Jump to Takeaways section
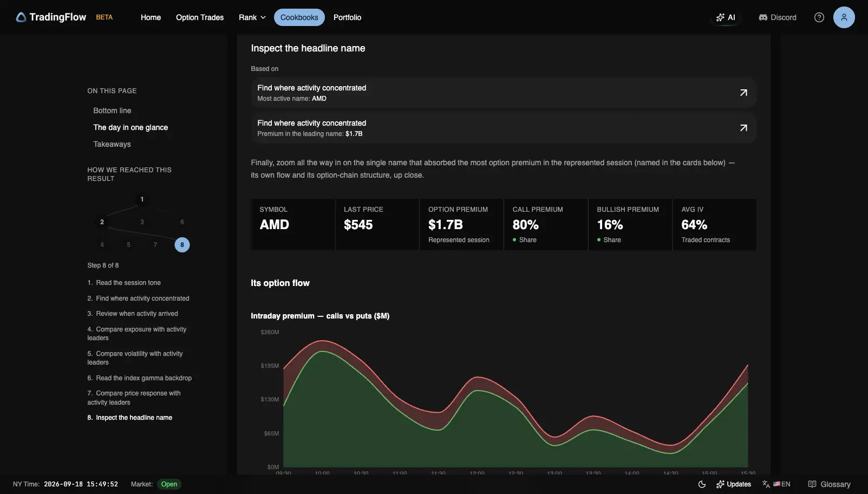The height and width of the screenshot is (494, 868). coord(112,144)
